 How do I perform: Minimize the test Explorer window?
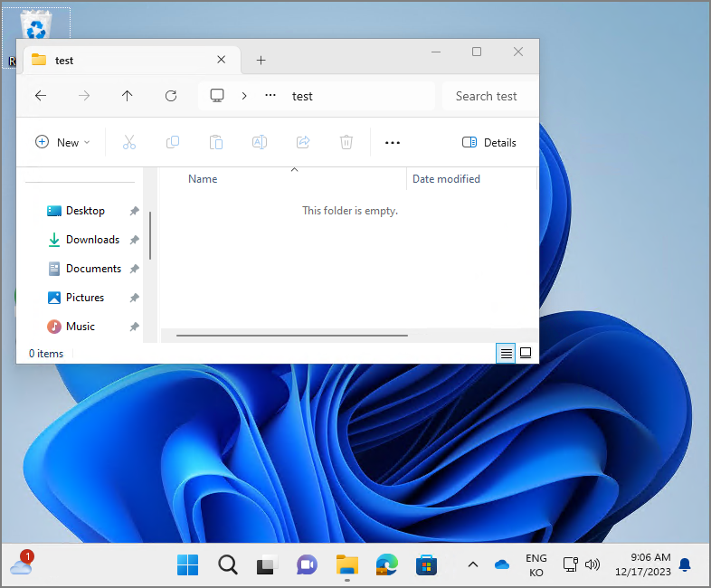pyautogui.click(x=436, y=52)
